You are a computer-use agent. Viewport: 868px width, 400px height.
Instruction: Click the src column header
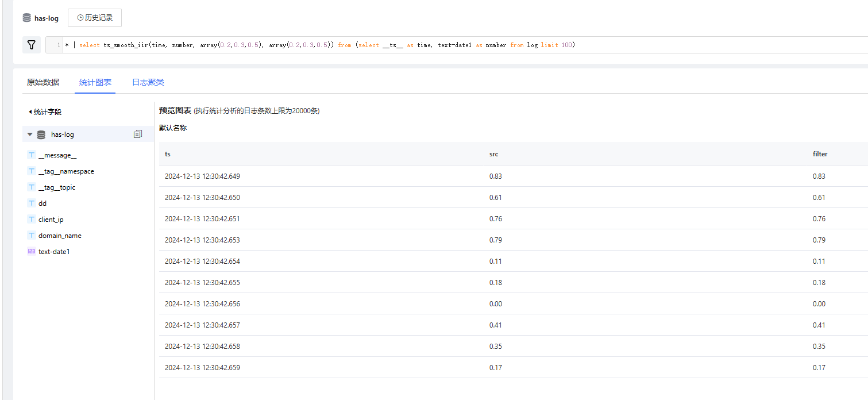(x=493, y=154)
